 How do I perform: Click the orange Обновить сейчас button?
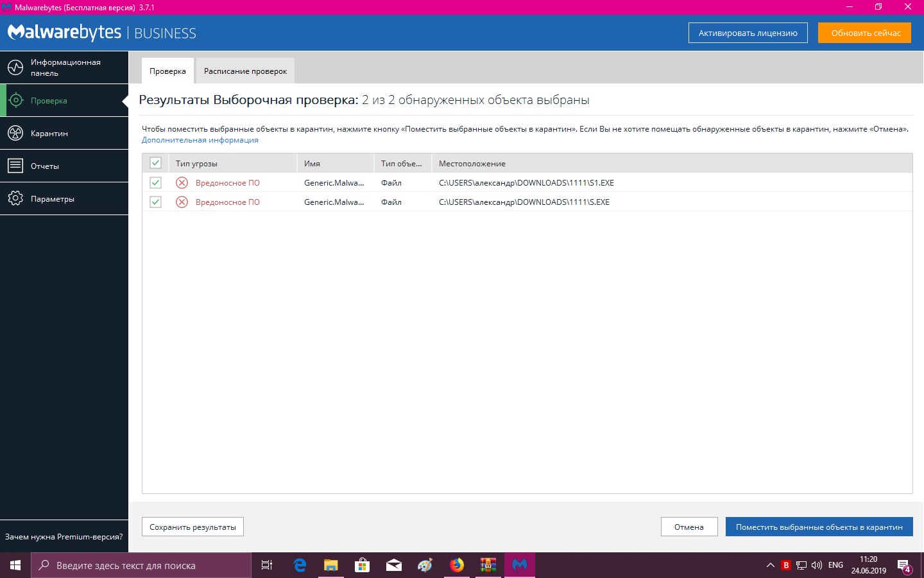point(865,33)
